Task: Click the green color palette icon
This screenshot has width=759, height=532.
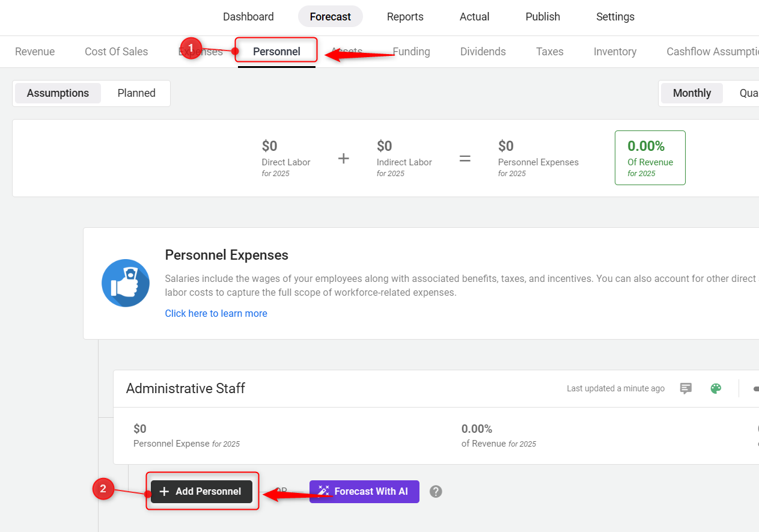Action: tap(716, 388)
